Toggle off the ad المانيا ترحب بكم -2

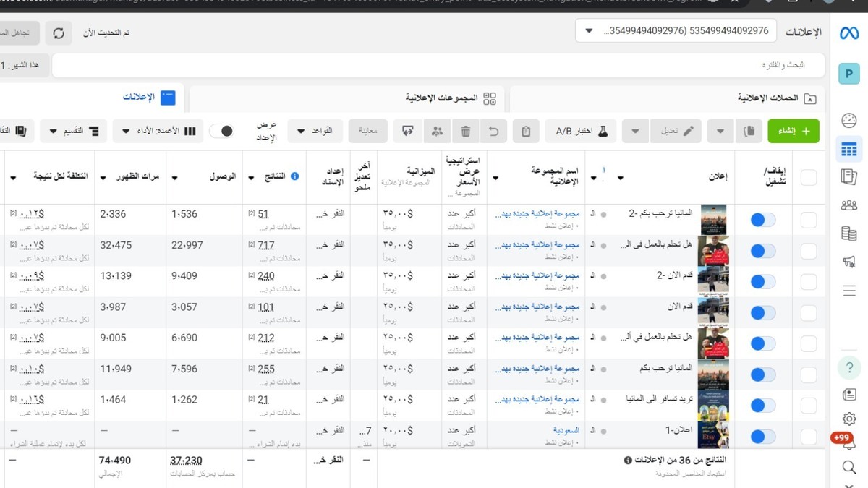[762, 220]
